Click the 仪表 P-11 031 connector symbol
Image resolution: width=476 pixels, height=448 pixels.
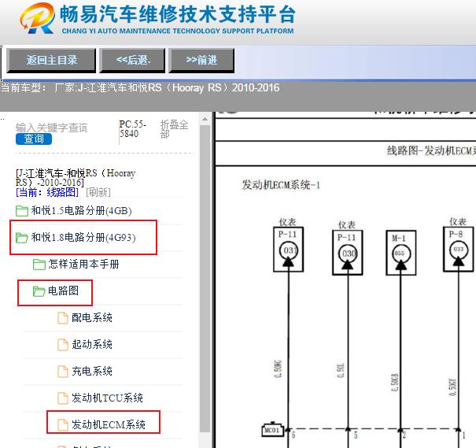click(289, 250)
